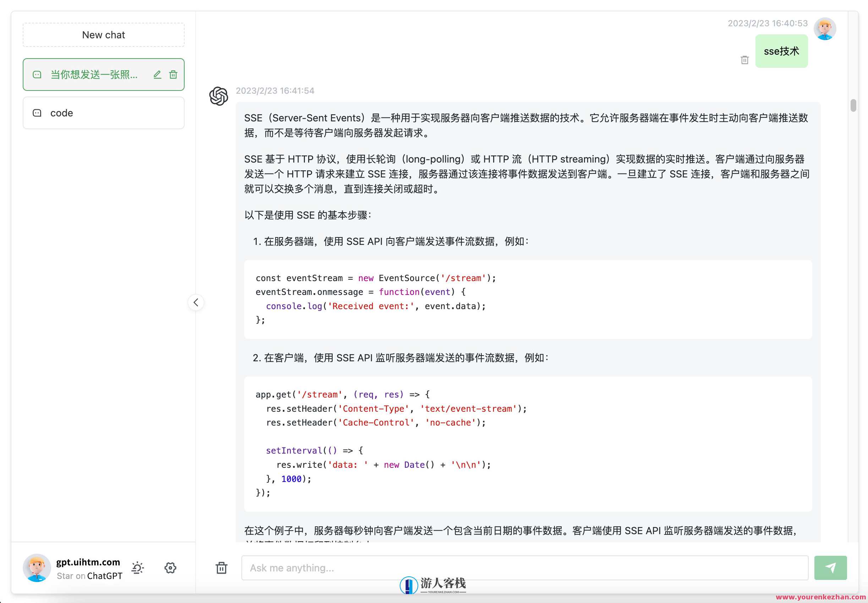This screenshot has width=868, height=603.
Task: Start a New chat
Action: coord(104,35)
